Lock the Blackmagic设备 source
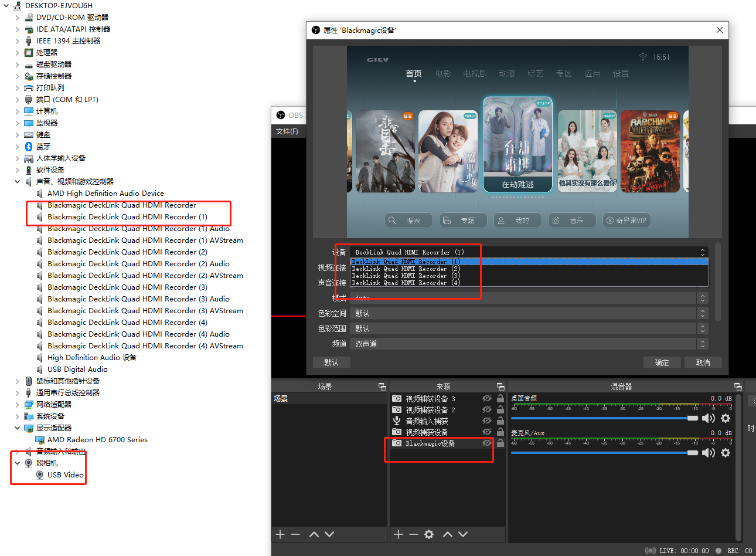Viewport: 756px width, 556px height. point(500,443)
